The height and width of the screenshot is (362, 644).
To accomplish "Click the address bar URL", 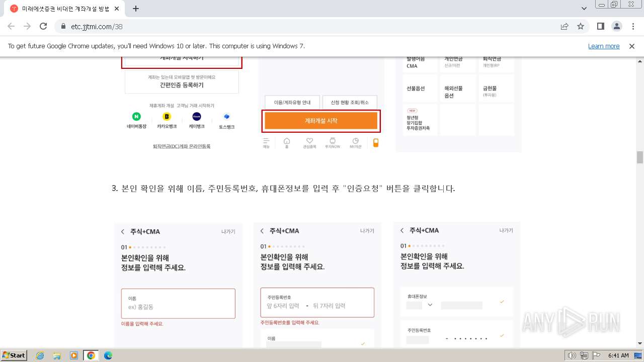I will click(97, 27).
